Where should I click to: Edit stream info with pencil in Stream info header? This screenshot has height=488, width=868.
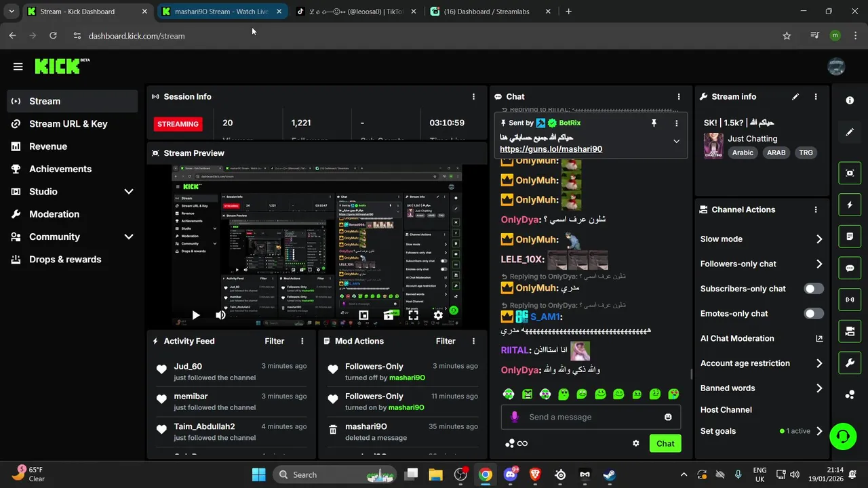[x=795, y=97]
